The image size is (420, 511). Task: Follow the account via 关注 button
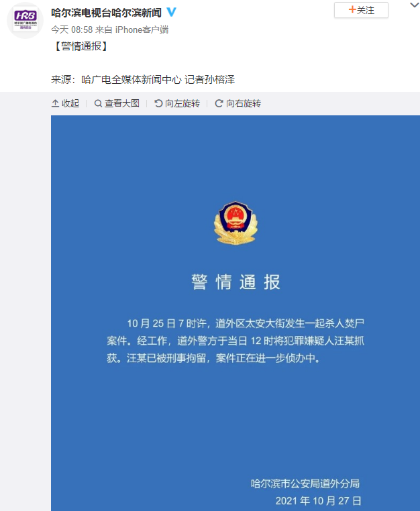(362, 10)
